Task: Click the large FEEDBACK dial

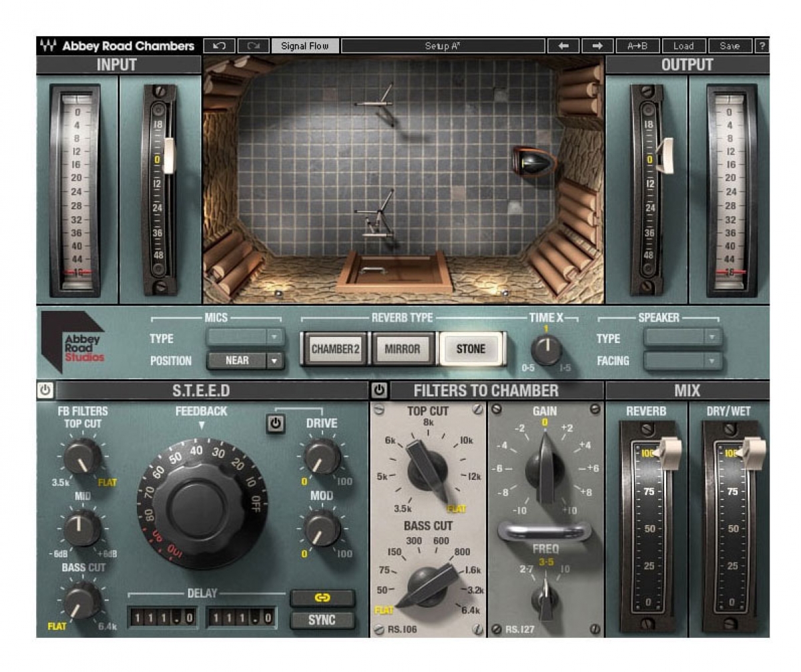Action: pyautogui.click(x=201, y=505)
